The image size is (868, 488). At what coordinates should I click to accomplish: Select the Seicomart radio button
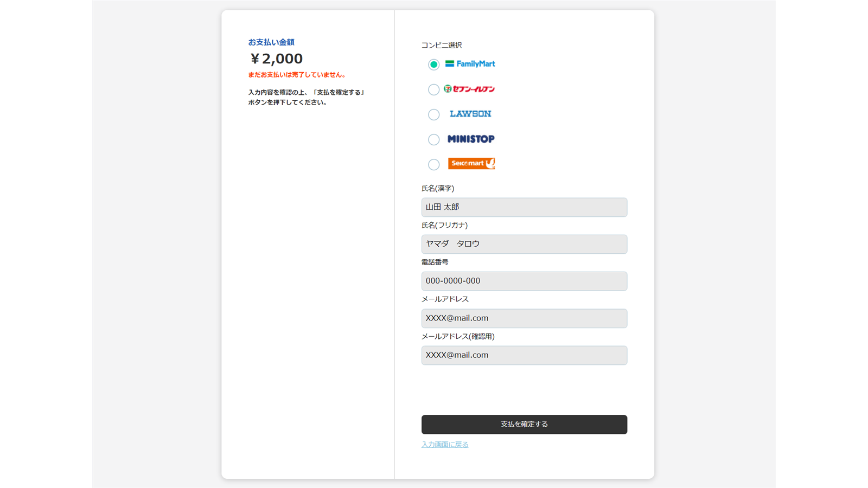pyautogui.click(x=433, y=164)
